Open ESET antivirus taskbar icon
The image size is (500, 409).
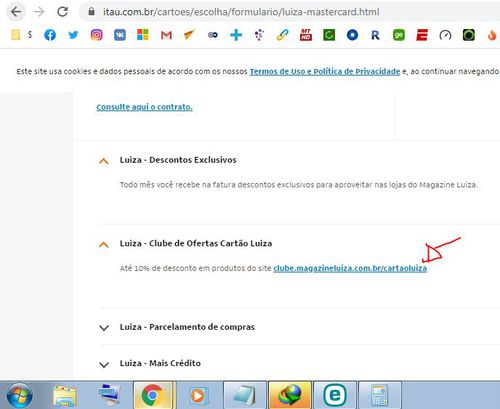pos(335,395)
